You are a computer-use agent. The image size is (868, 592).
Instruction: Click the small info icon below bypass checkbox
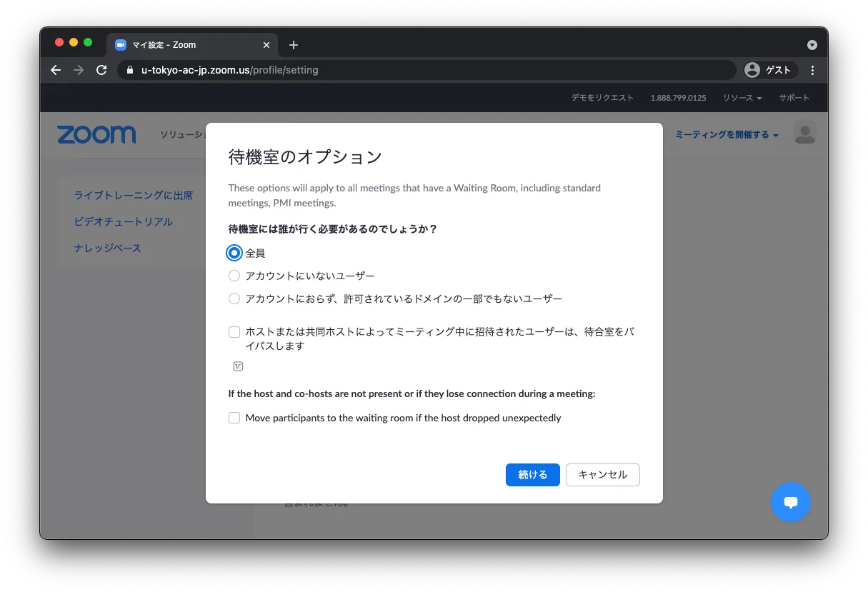click(x=239, y=366)
